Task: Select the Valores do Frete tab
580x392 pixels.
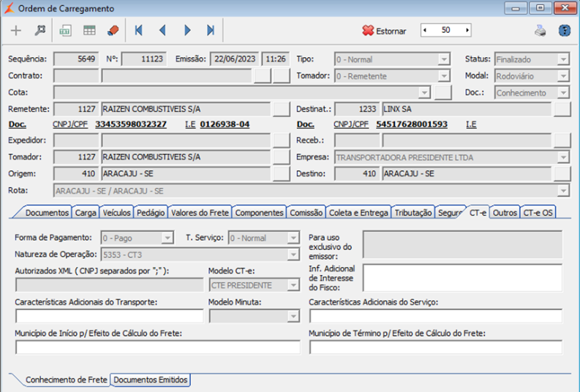Action: tap(200, 213)
